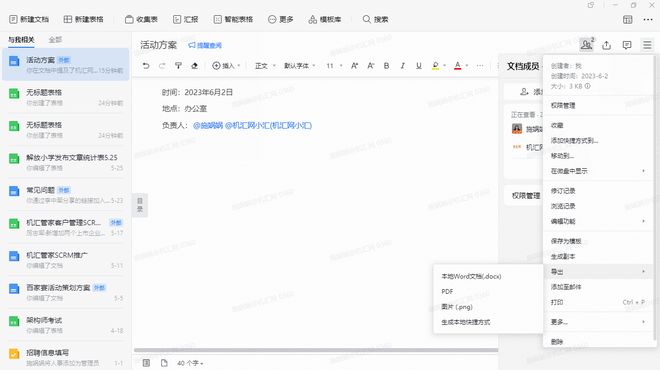The height and width of the screenshot is (370, 660).
Task: Open the top-right three-dot options icon
Action: [x=648, y=19]
